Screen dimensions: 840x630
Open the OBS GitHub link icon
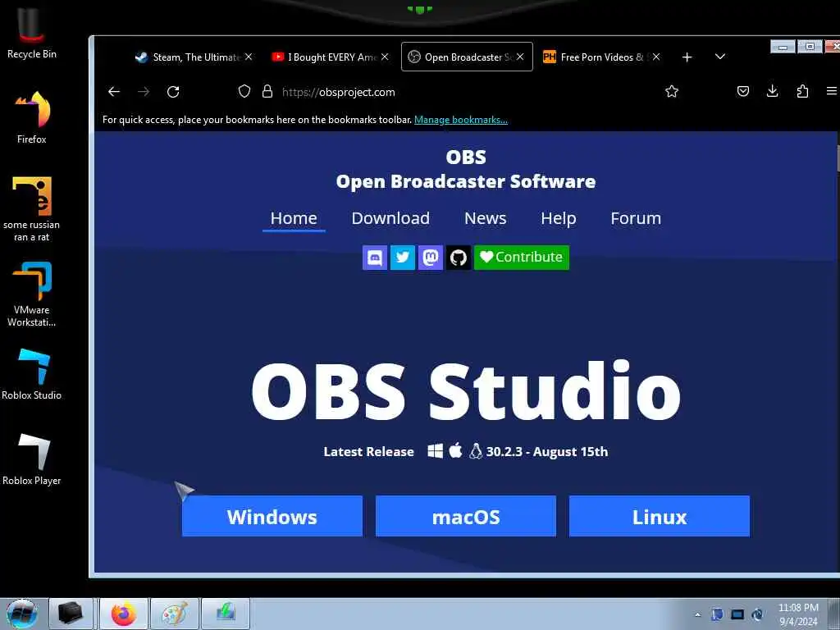tap(458, 258)
